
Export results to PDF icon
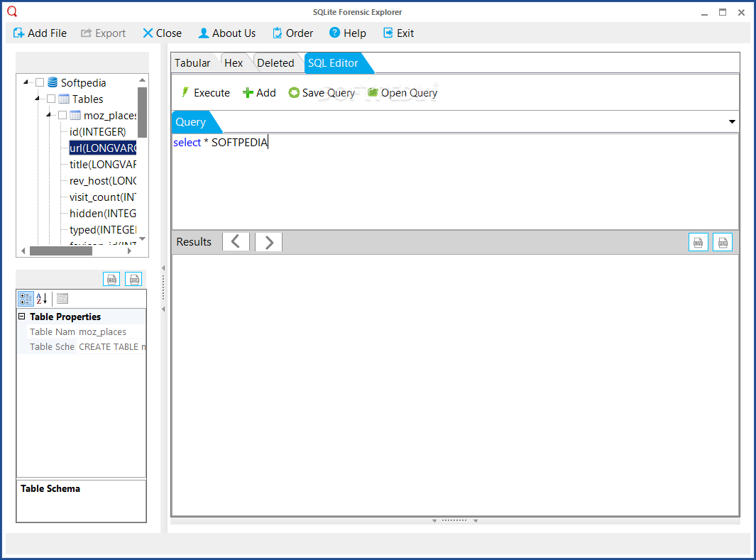pos(723,243)
